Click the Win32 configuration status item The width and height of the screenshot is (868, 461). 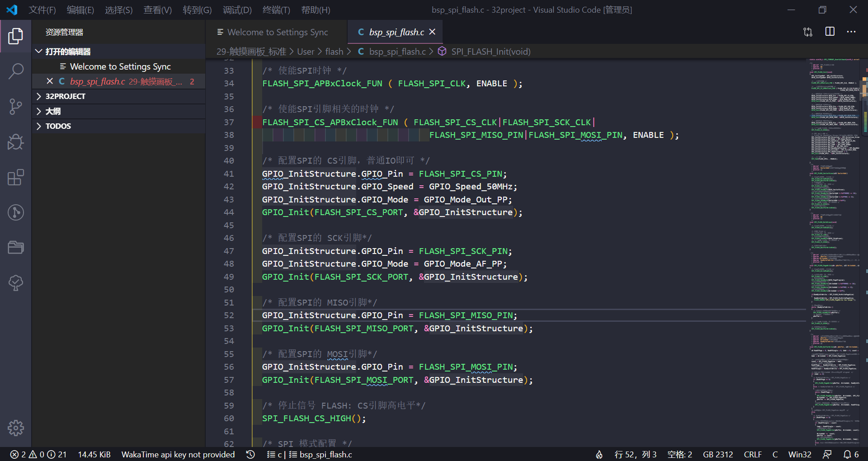pos(800,454)
